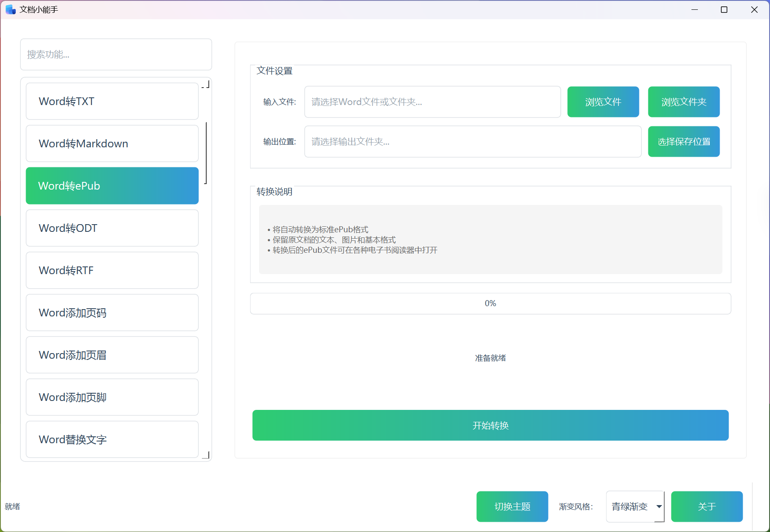Open the 青绿渐变 gradient style dropdown

pyautogui.click(x=635, y=506)
